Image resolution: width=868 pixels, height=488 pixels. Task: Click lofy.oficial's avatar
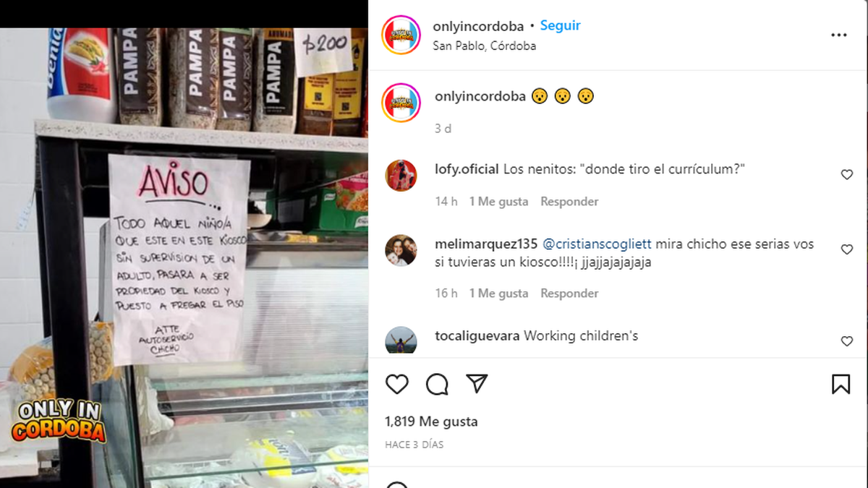coord(401,176)
